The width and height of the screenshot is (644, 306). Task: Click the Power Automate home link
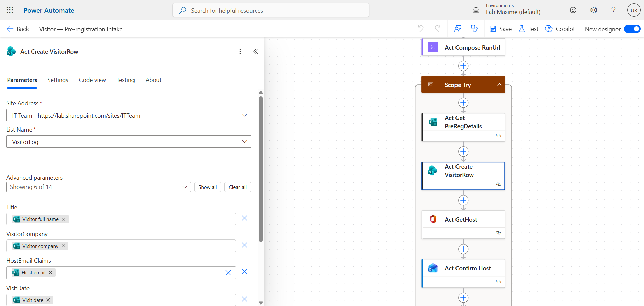point(49,10)
